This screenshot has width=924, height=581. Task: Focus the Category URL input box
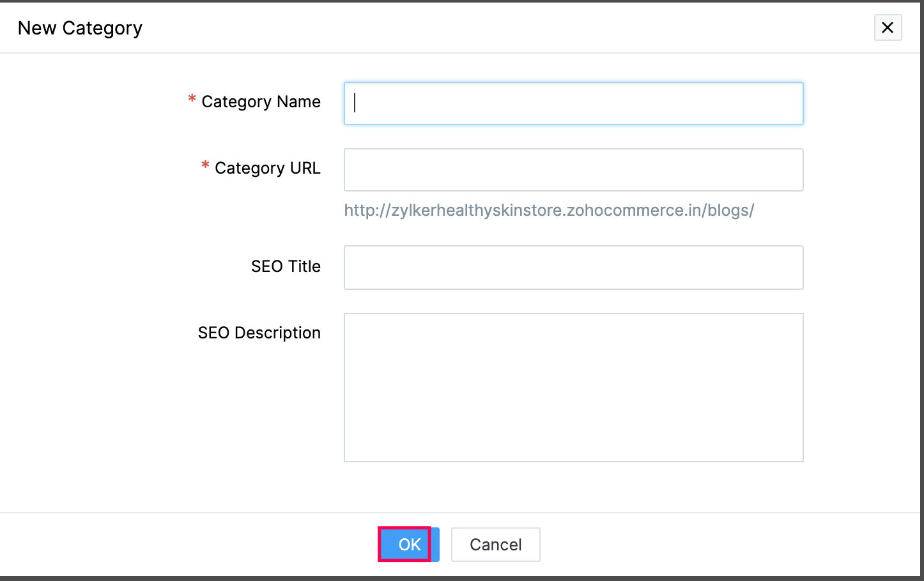click(573, 170)
